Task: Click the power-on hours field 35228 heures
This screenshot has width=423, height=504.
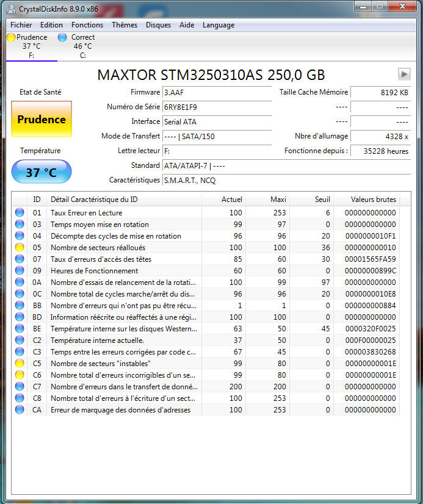Action: (380, 151)
